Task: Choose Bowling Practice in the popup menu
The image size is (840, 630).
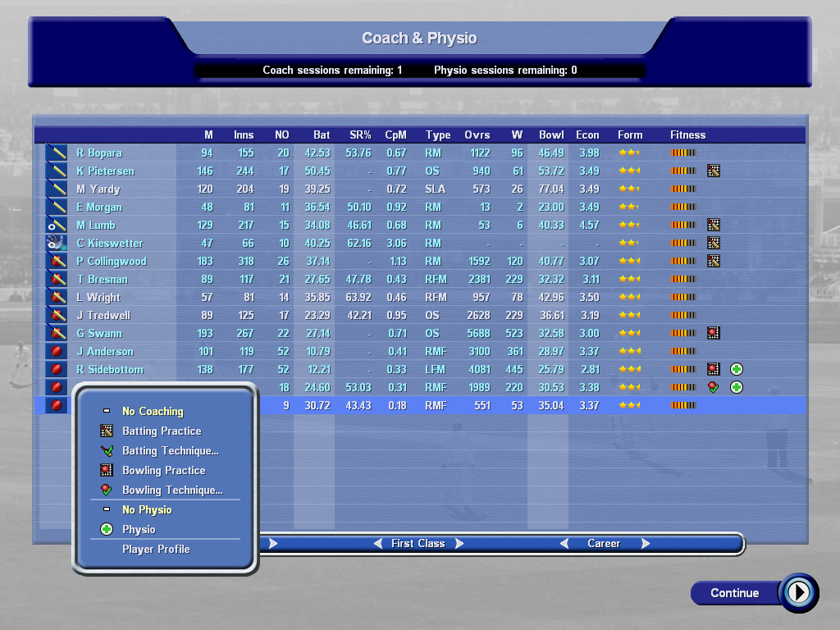Action: [x=163, y=470]
